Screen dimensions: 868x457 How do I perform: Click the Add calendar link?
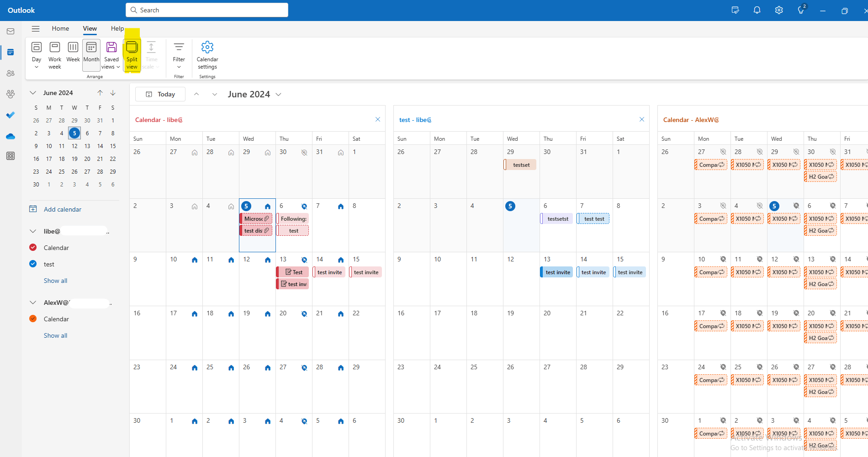(x=62, y=209)
